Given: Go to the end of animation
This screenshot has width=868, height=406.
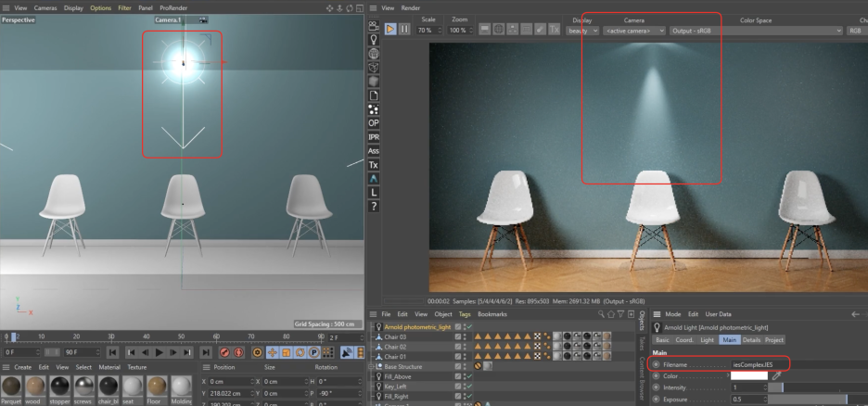Looking at the screenshot, I should click(205, 352).
